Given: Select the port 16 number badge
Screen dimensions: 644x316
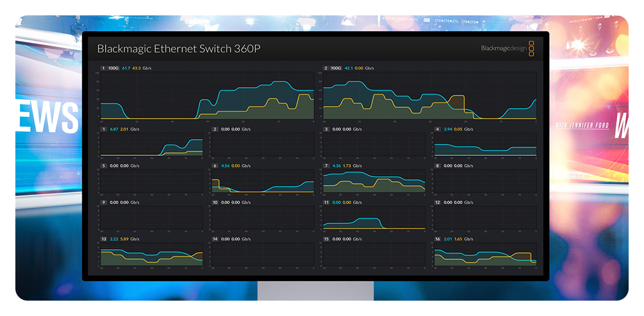Looking at the screenshot, I should click(x=439, y=239).
